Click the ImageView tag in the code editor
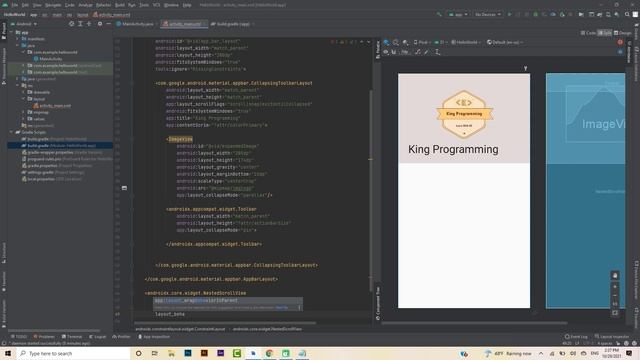 point(180,139)
